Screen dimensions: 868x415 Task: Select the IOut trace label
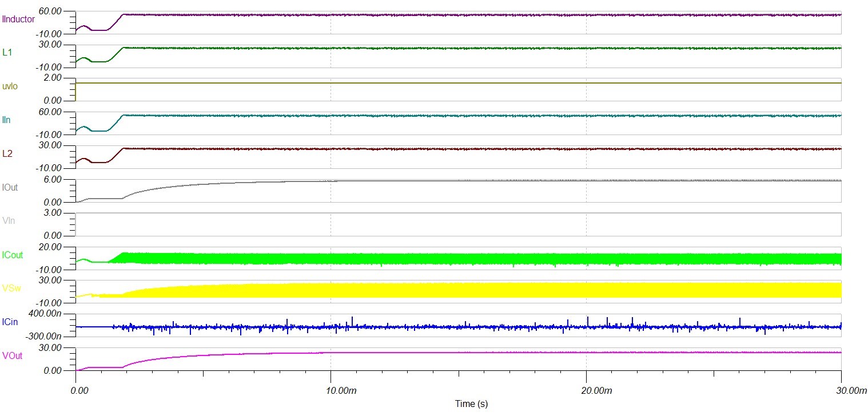pos(10,187)
